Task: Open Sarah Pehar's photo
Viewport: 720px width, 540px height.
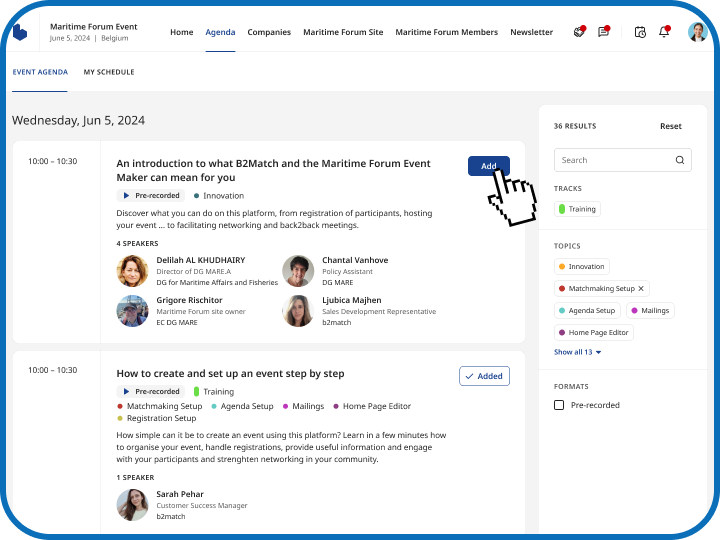Action: pos(132,505)
